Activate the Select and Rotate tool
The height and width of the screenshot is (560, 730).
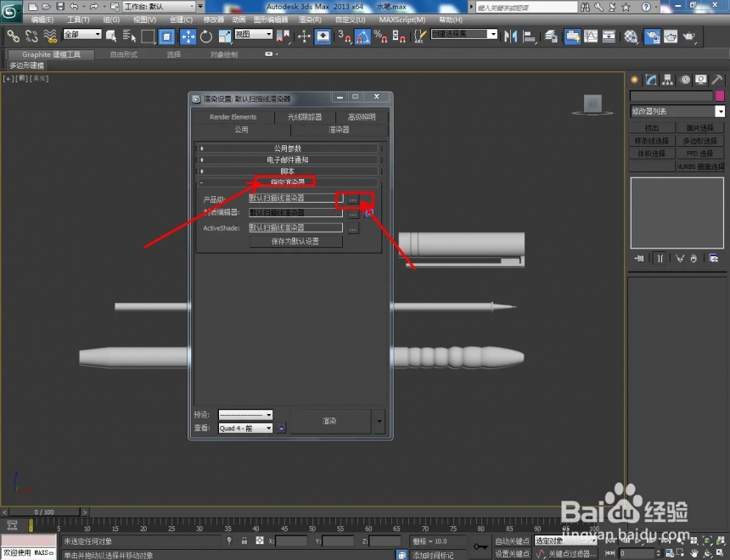click(205, 36)
